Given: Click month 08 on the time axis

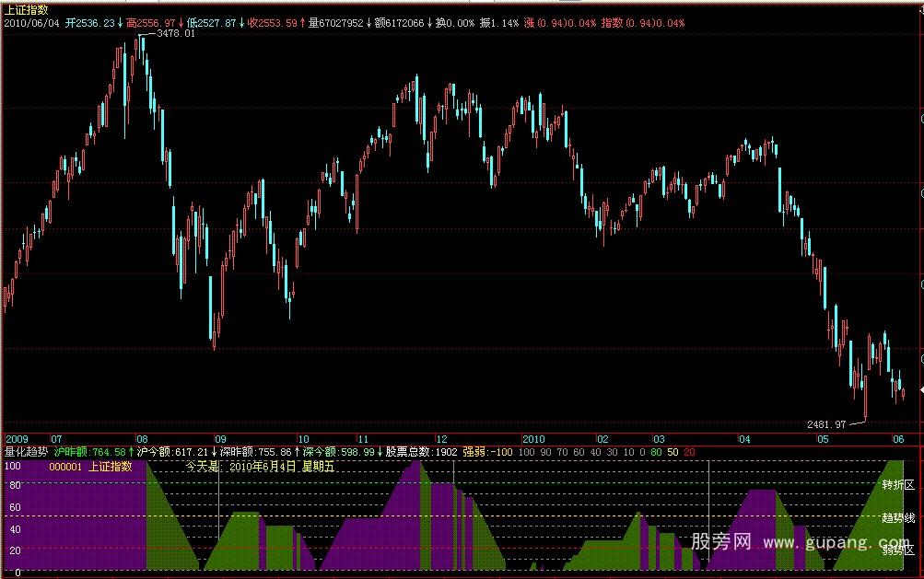Looking at the screenshot, I should (x=142, y=439).
